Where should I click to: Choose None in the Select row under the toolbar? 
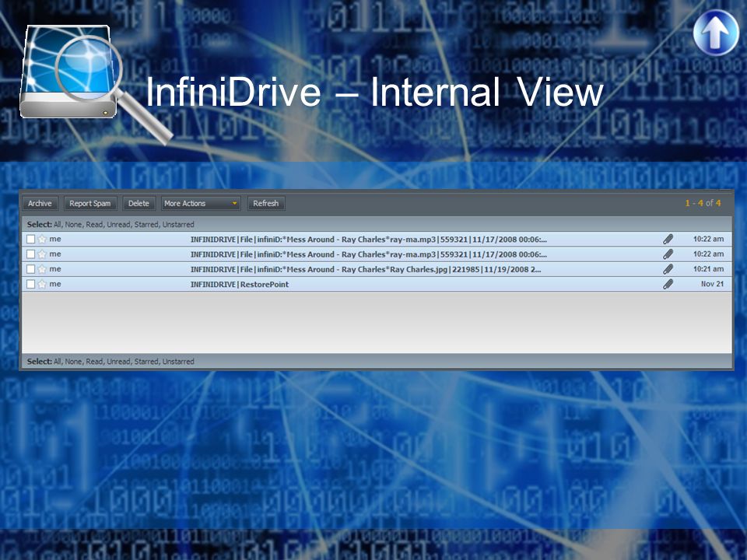(73, 224)
